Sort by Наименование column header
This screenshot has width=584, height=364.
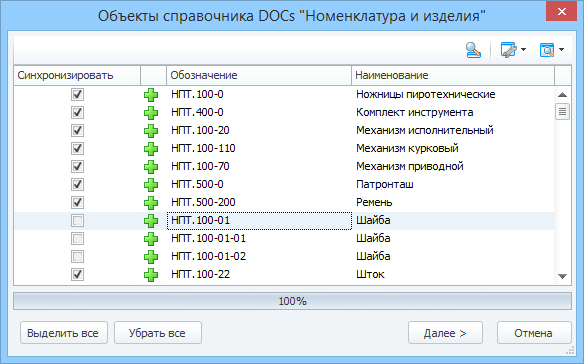(x=453, y=75)
